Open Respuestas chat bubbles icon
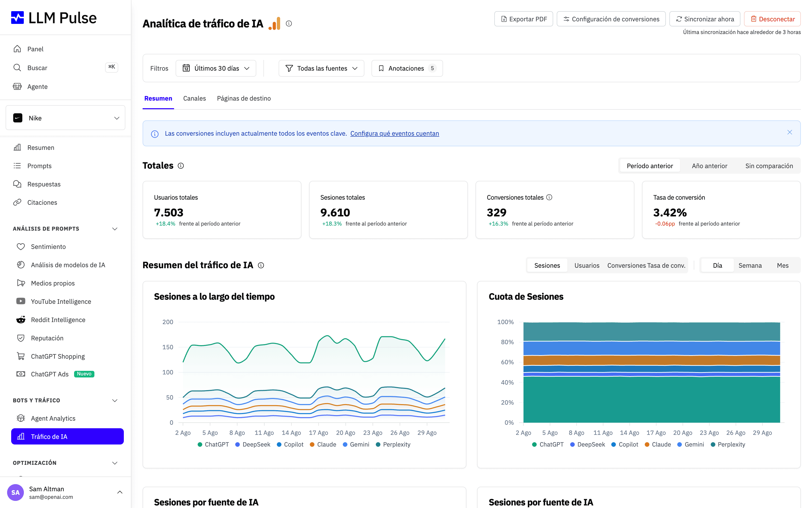The height and width of the screenshot is (508, 812). (x=17, y=184)
